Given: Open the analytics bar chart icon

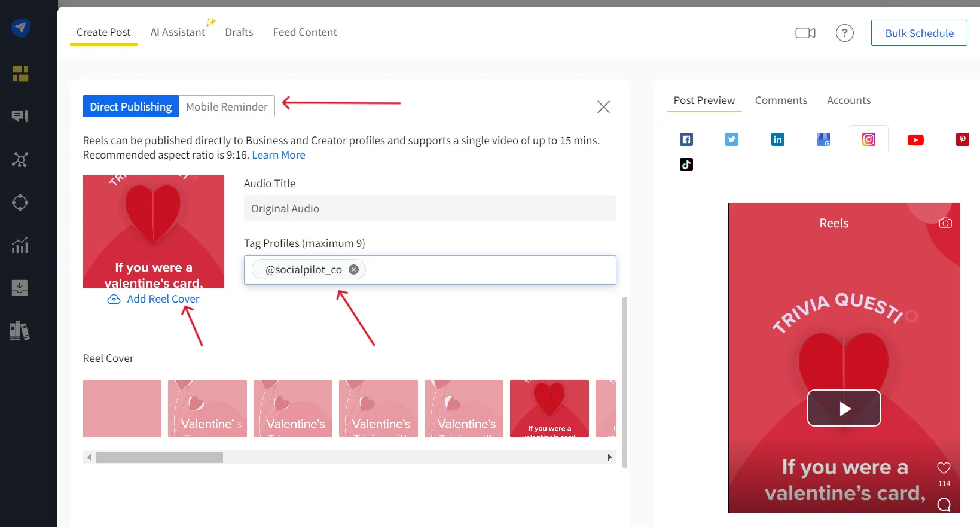Looking at the screenshot, I should coord(20,245).
